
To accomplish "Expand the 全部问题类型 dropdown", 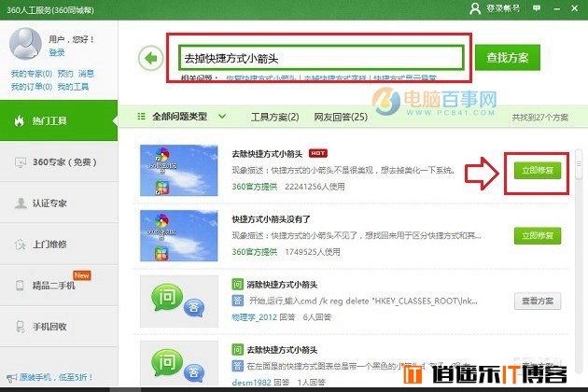I will (222, 117).
